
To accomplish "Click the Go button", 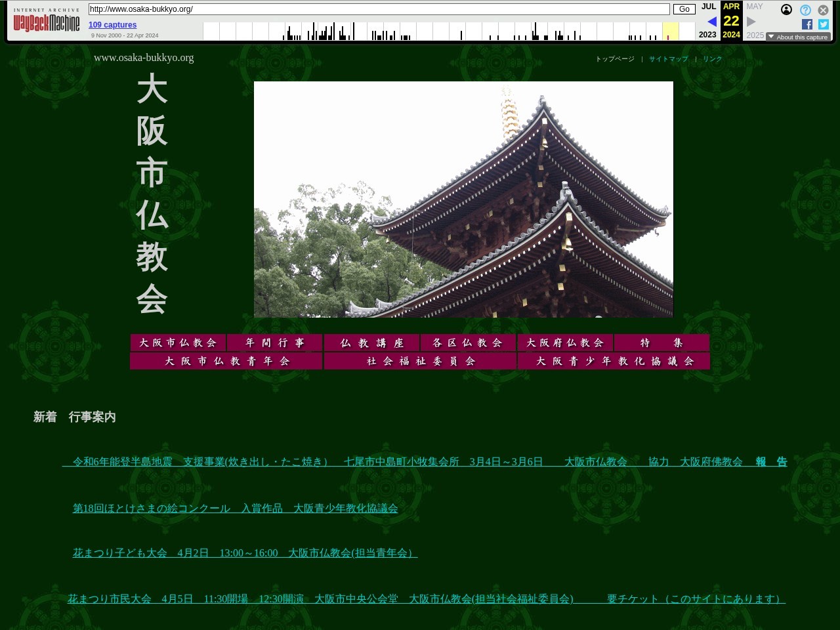I will [684, 9].
